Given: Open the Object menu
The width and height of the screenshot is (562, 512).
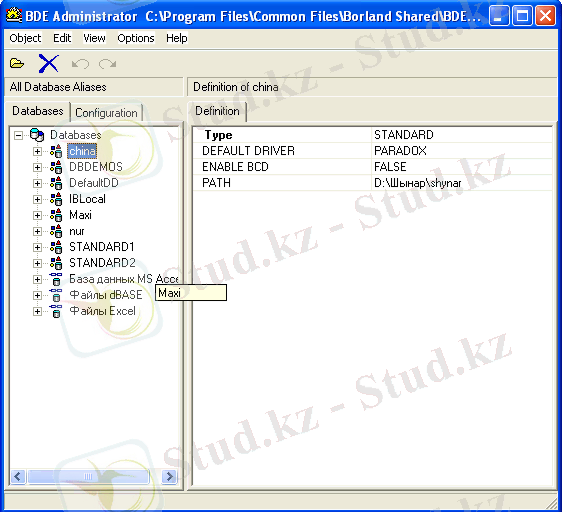Looking at the screenshot, I should click(x=25, y=38).
